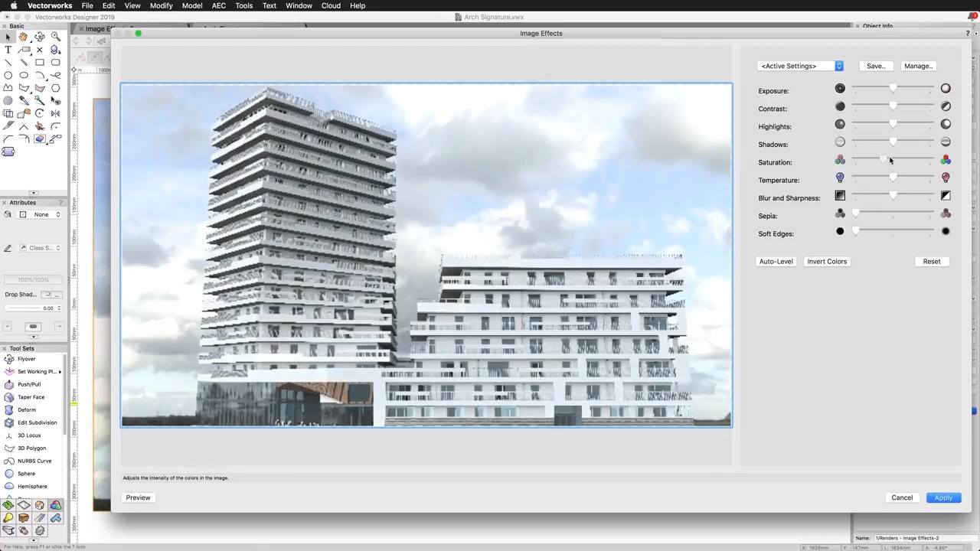Open the File menu
This screenshot has width=980, height=551.
click(87, 5)
